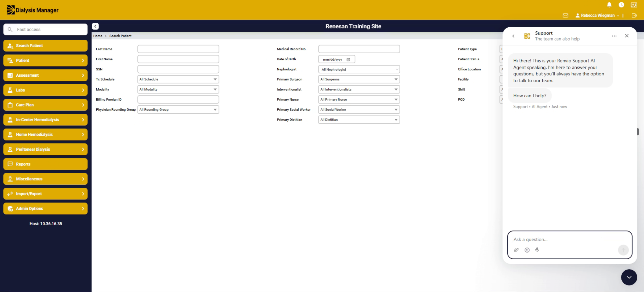Click the Medical Record No. field

coord(359,49)
